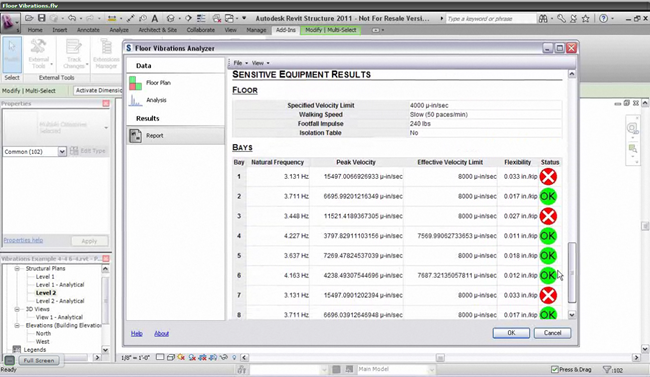Click the Full Screen button at bottom left

click(x=39, y=360)
